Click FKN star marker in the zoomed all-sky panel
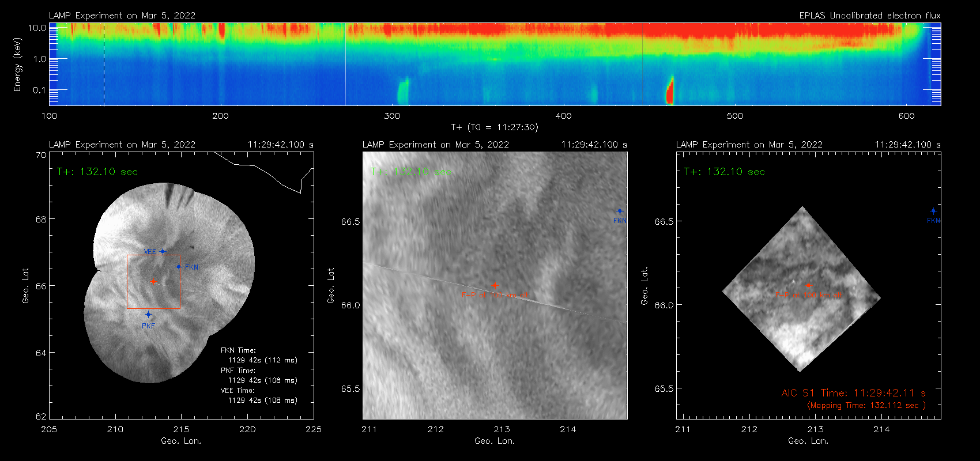The image size is (980, 461). point(620,211)
